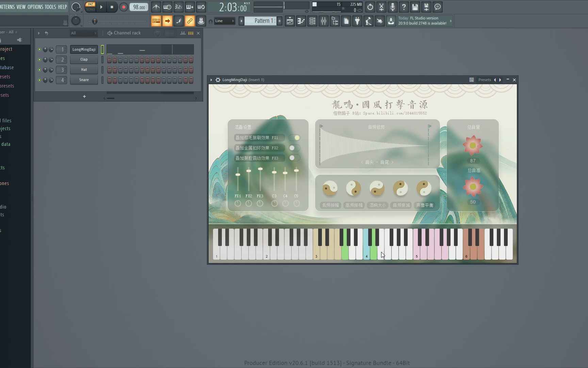Toggle wait for input to start playing

point(167,7)
